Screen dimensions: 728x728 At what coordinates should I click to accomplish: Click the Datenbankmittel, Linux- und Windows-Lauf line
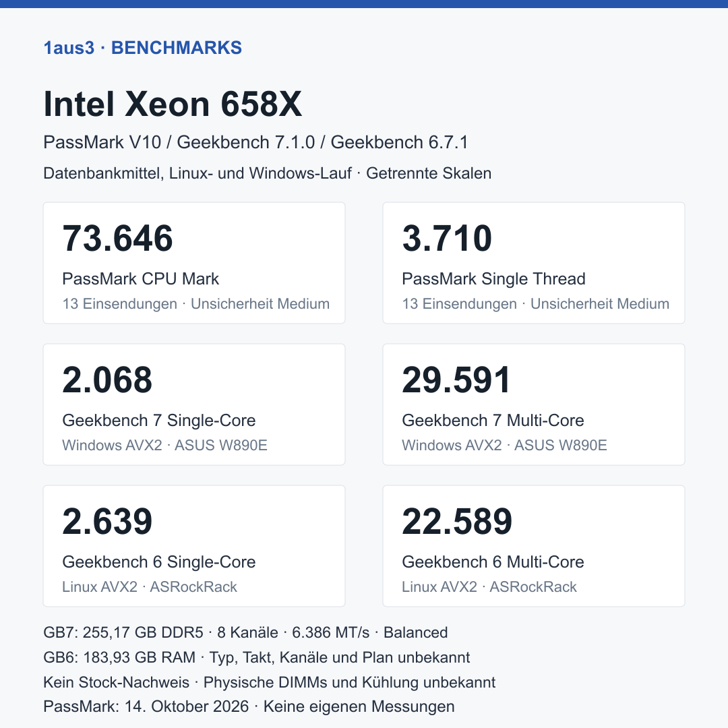pyautogui.click(x=268, y=173)
